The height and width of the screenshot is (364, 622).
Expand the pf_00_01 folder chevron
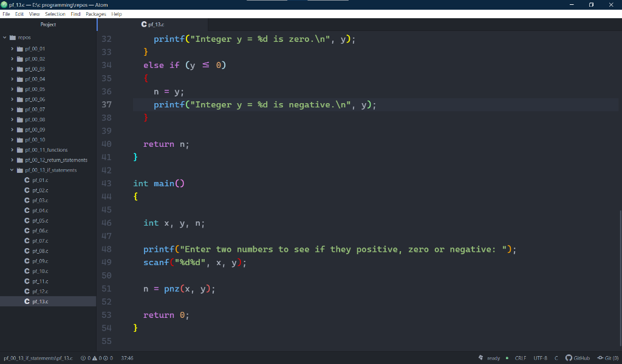pyautogui.click(x=12, y=49)
